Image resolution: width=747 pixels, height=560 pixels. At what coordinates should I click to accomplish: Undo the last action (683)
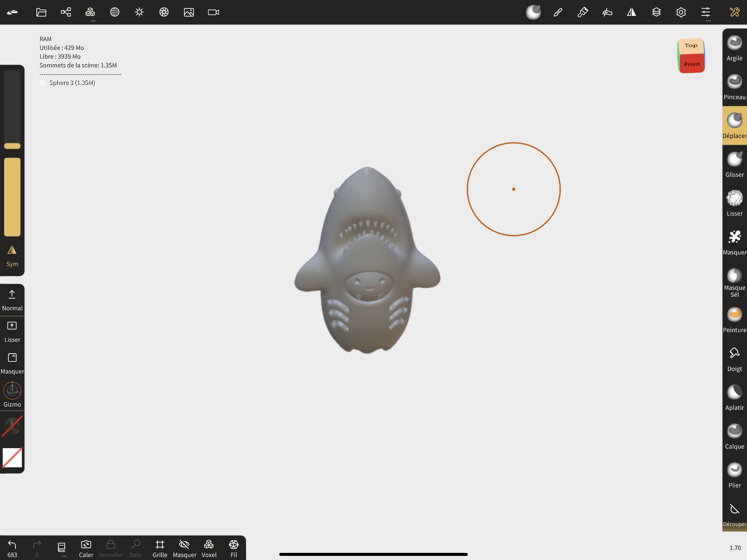(12, 549)
